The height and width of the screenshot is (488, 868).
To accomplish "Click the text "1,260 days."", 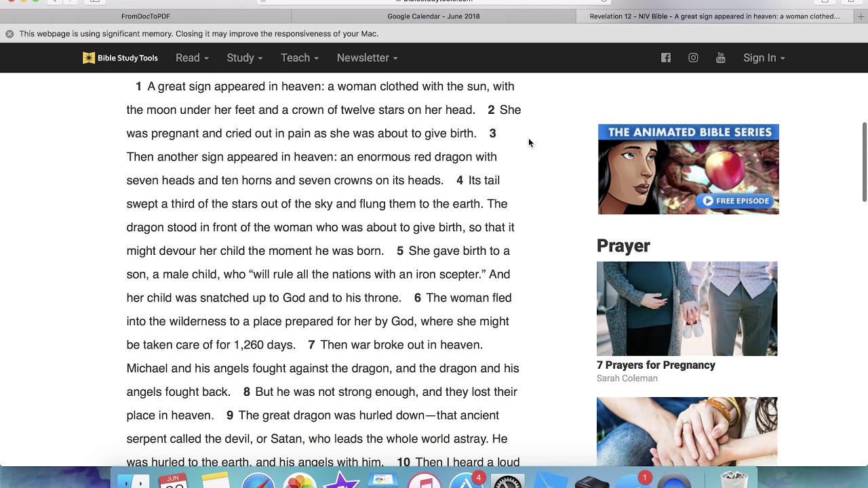I will click(264, 345).
